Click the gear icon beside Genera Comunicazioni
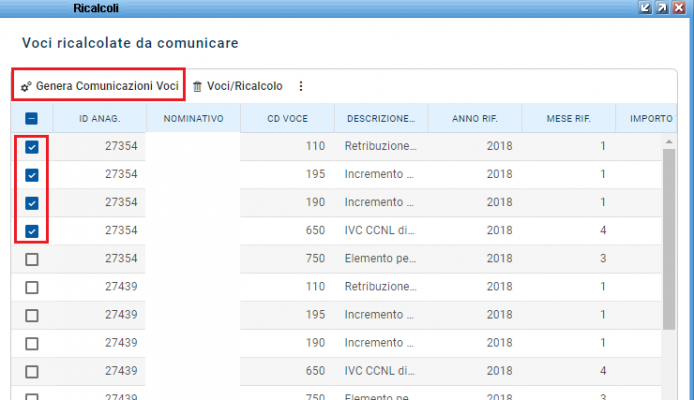The width and height of the screenshot is (694, 400). click(26, 86)
